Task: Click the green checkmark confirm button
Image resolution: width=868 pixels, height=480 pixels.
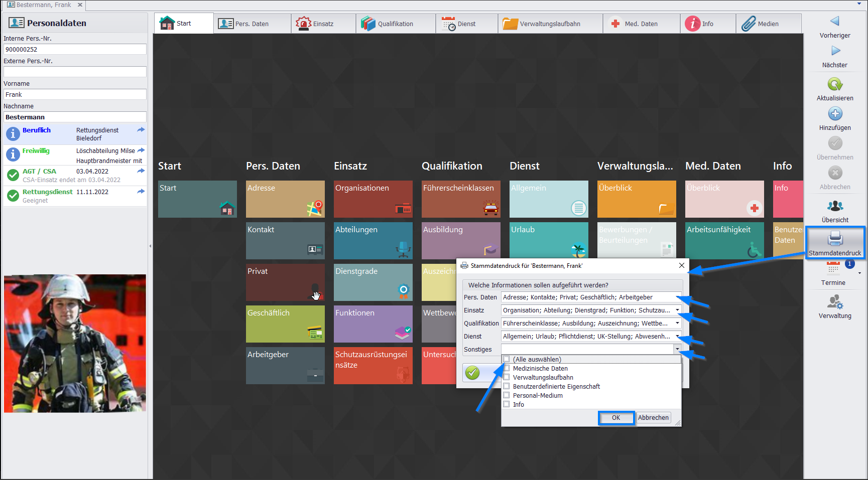Action: click(472, 373)
